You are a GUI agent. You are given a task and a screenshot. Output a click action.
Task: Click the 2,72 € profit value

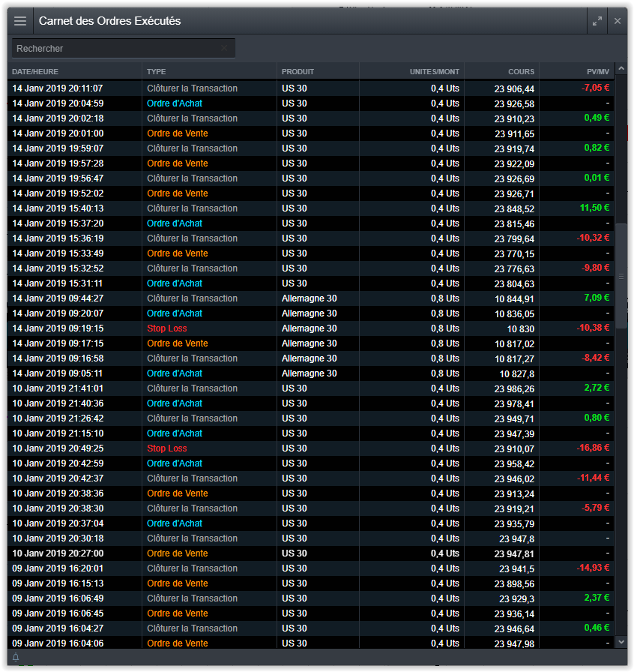(x=597, y=388)
